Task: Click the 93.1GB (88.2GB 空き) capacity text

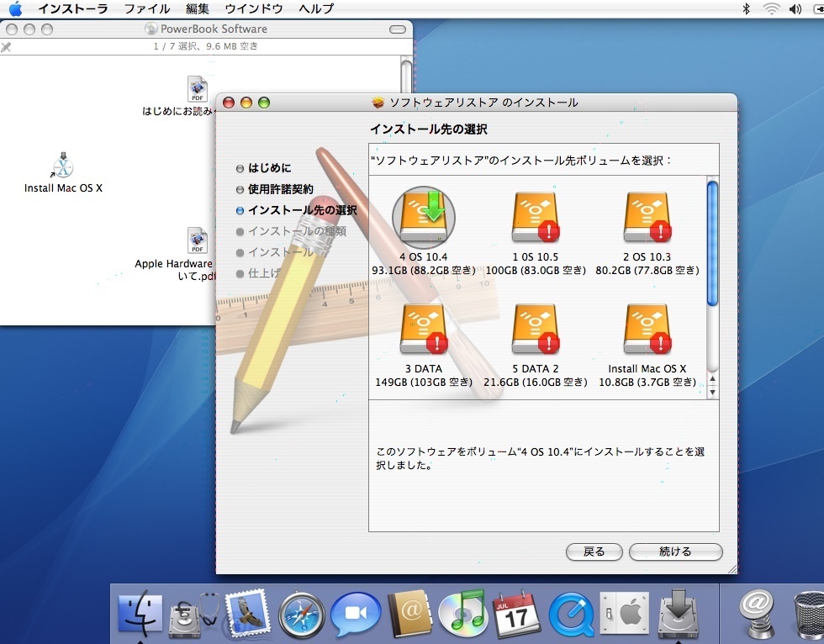Action: pyautogui.click(x=424, y=270)
